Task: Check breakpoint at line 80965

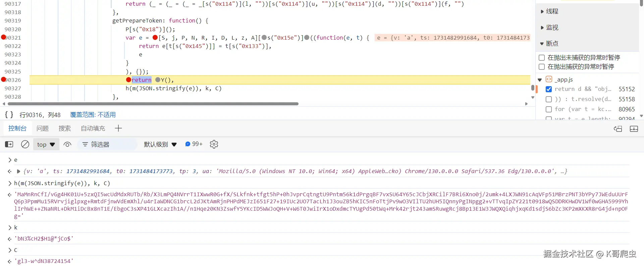Action: point(549,109)
